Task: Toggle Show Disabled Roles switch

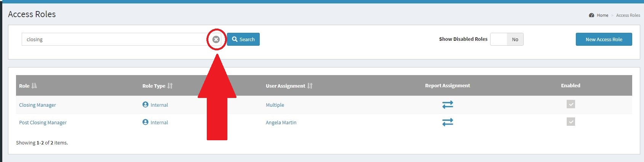Action: (507, 39)
